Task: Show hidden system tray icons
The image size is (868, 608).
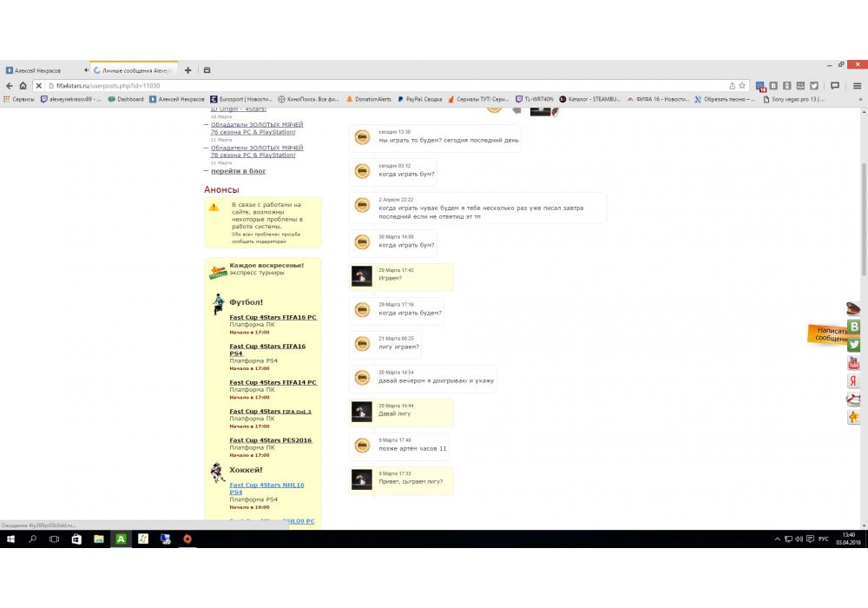Action: point(777,539)
